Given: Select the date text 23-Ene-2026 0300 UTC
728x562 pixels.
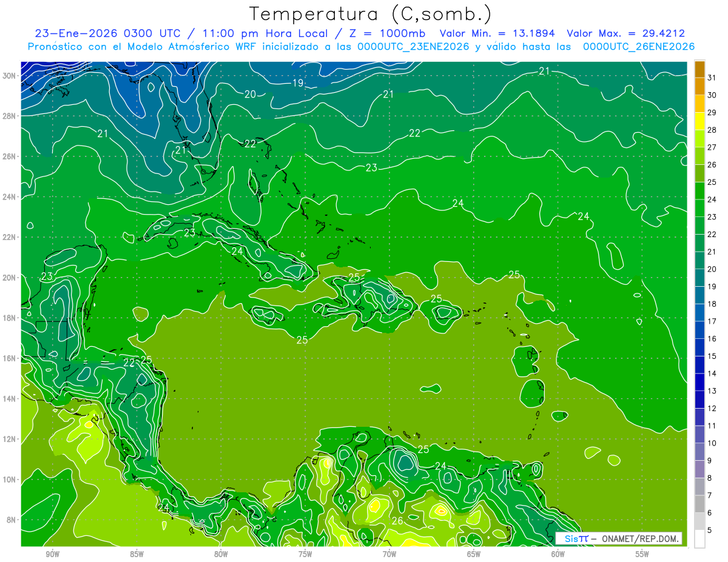Looking at the screenshot, I should pyautogui.click(x=108, y=33).
